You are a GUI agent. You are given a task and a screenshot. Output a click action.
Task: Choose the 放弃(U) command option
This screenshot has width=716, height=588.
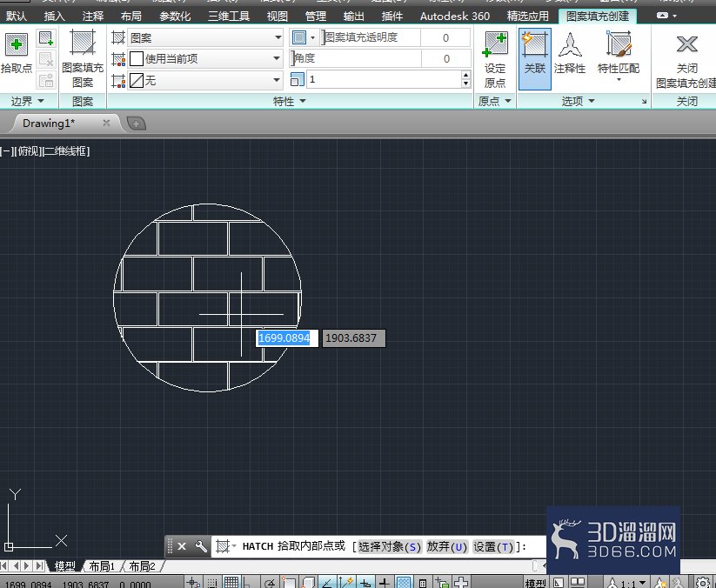click(x=446, y=546)
